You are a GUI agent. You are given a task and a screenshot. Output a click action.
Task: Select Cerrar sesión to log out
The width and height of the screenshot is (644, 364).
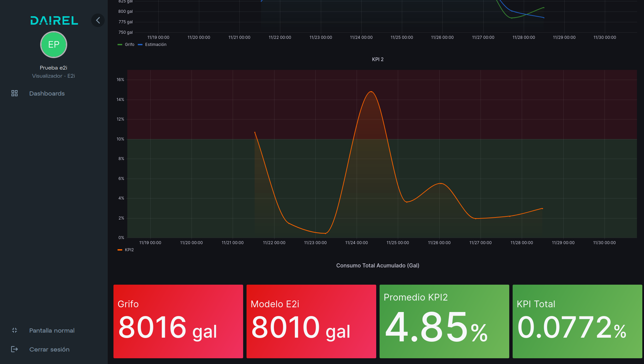(49, 349)
